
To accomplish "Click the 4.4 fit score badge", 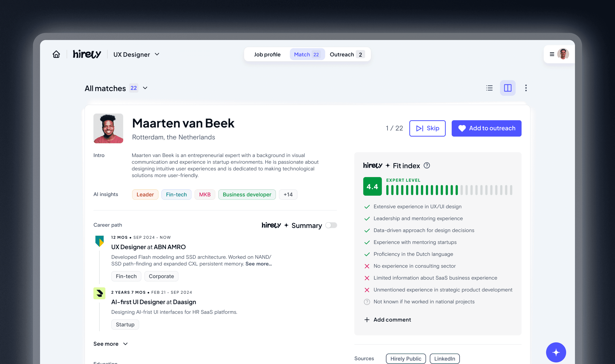I will point(372,186).
